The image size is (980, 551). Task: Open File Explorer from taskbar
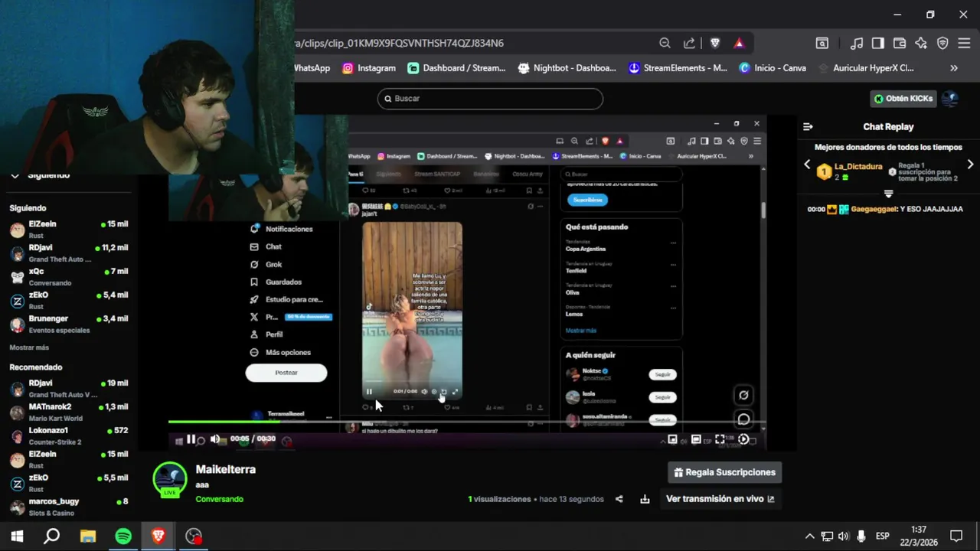[88, 536]
